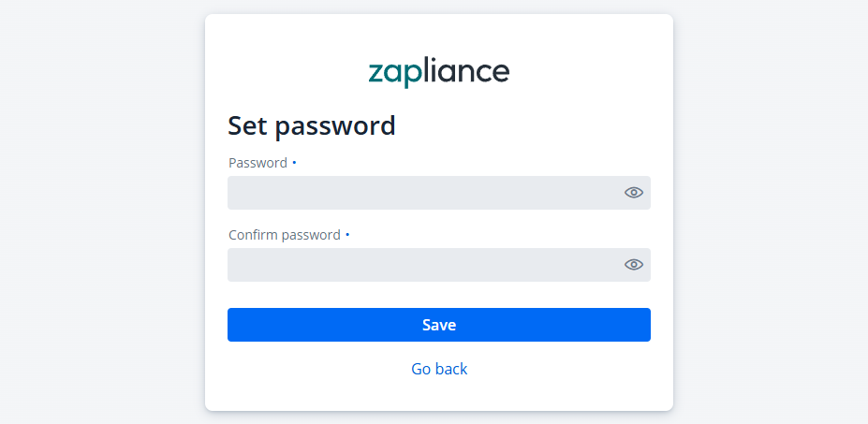Click the Confirm password field label
This screenshot has height=424, width=868.
pyautogui.click(x=285, y=235)
